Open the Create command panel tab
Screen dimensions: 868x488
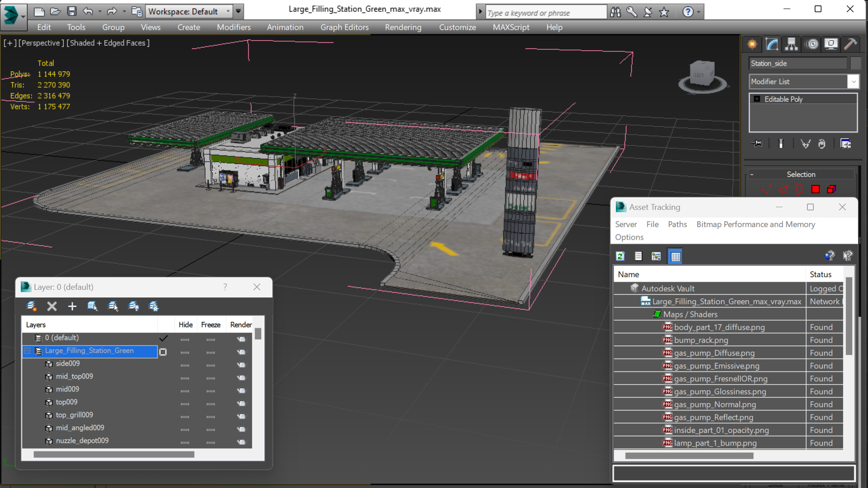(752, 44)
